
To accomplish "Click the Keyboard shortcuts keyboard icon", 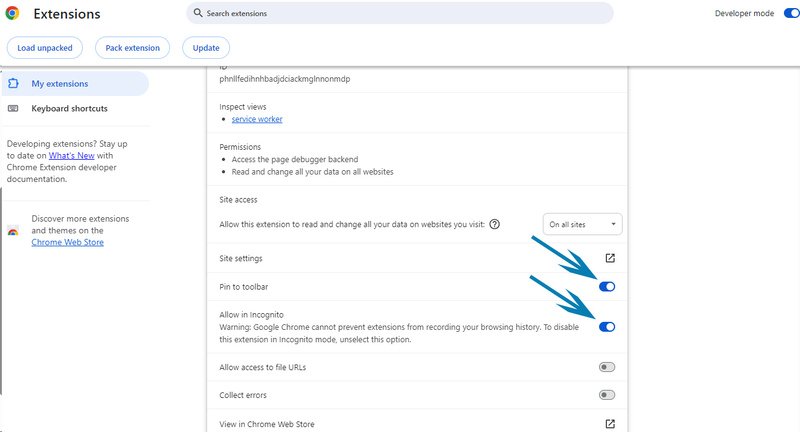I will 13,108.
